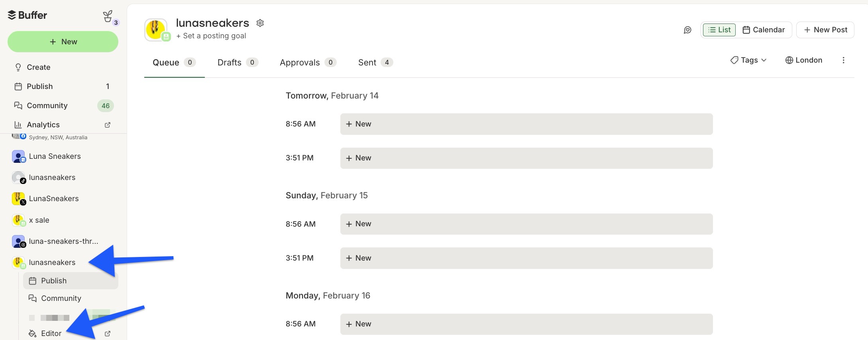The width and height of the screenshot is (868, 340).
Task: Open Publish under lunasneakers channel
Action: [71, 281]
